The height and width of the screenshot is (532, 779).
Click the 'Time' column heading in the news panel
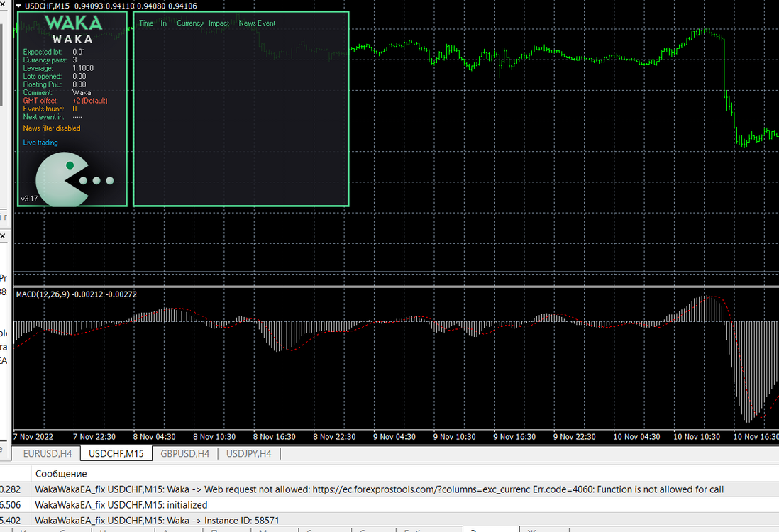point(146,23)
